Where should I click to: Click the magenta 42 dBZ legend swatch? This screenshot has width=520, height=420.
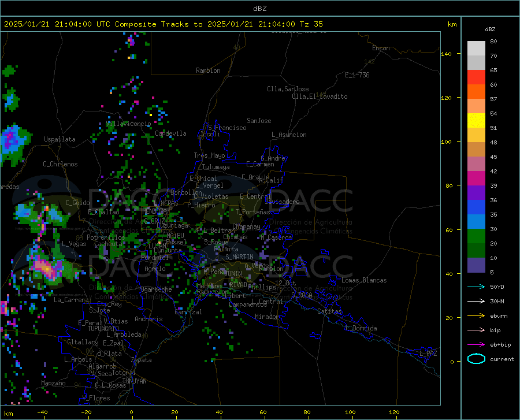click(x=476, y=178)
